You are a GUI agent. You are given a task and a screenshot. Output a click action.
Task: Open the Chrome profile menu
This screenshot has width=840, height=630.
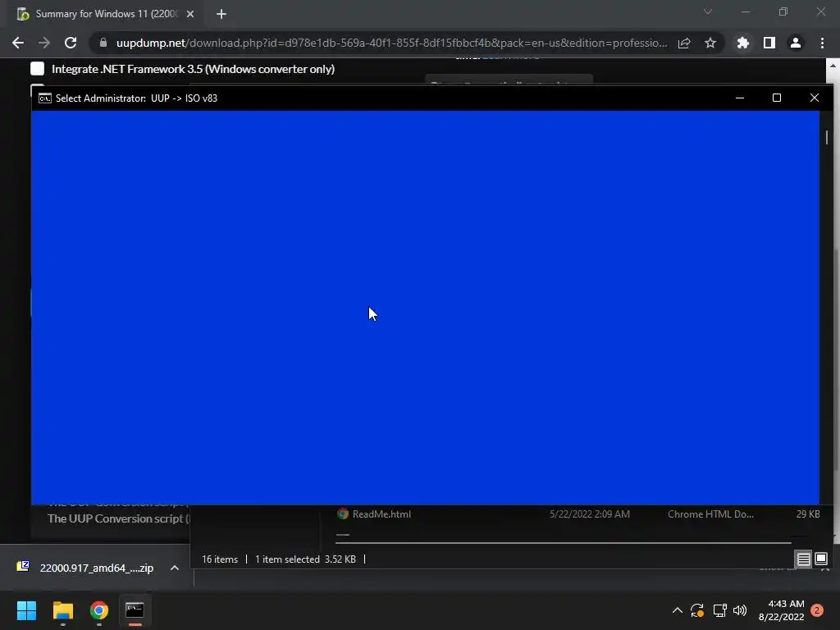[x=796, y=43]
